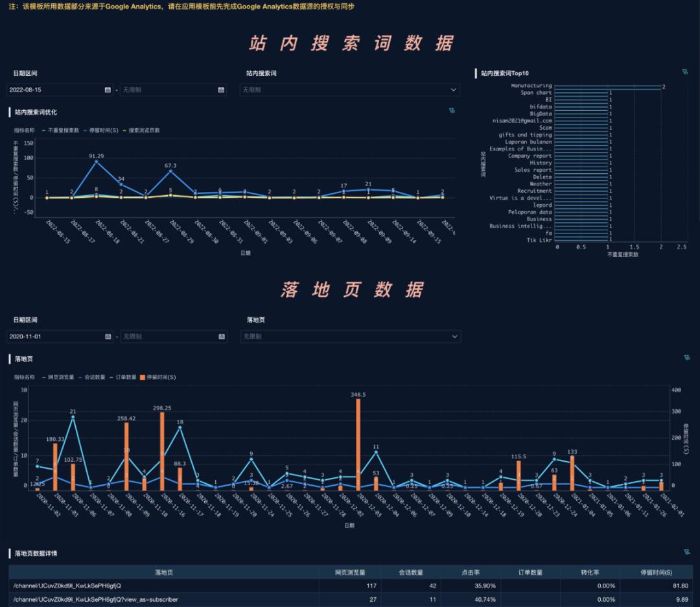The width and height of the screenshot is (700, 607).
Task: Toggle 停留时间(S) orange legend in 落地页 chart
Action: (157, 377)
